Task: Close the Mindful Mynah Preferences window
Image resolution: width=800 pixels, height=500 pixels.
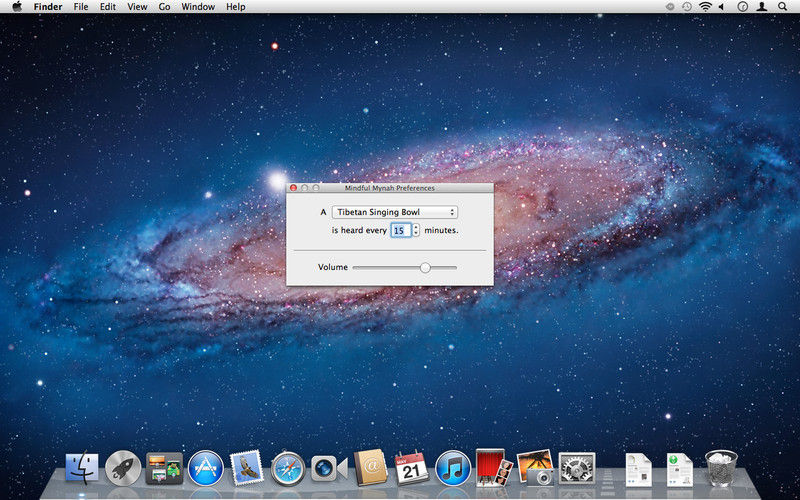Action: pyautogui.click(x=293, y=188)
